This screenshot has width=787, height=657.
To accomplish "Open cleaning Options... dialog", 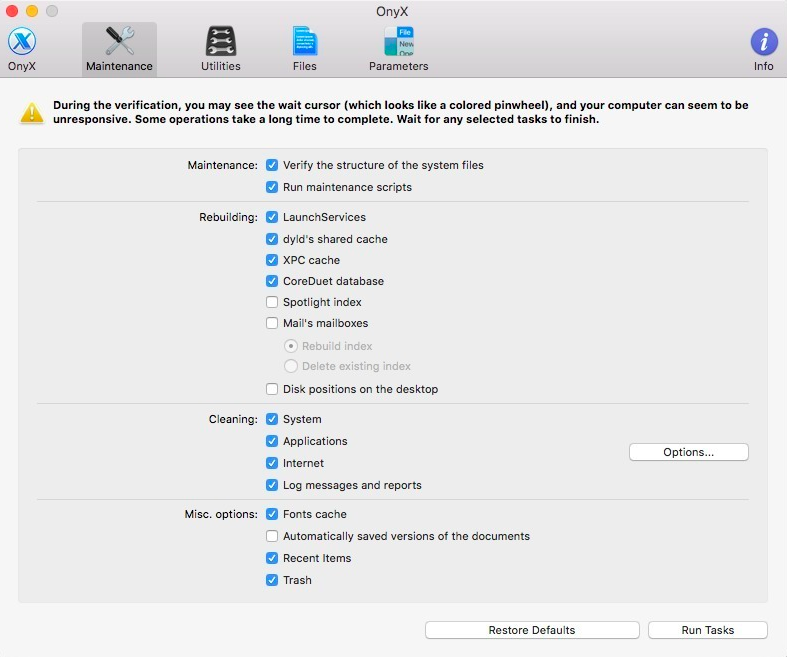I will 689,452.
